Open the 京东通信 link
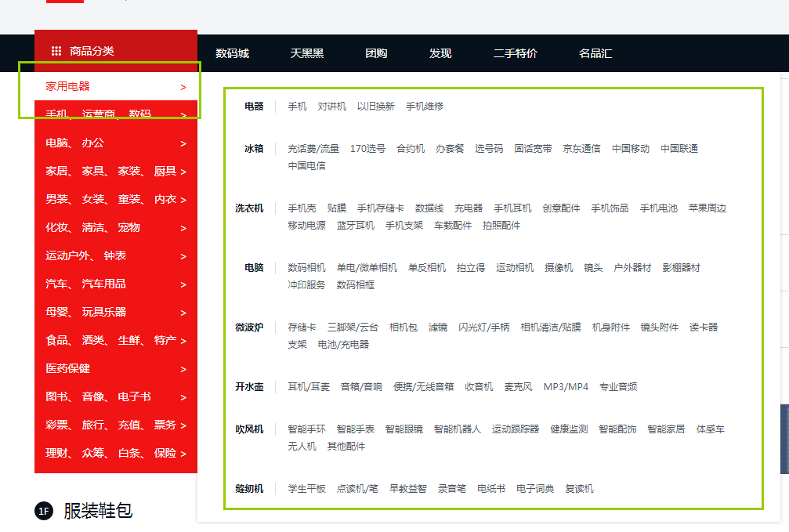 (581, 149)
